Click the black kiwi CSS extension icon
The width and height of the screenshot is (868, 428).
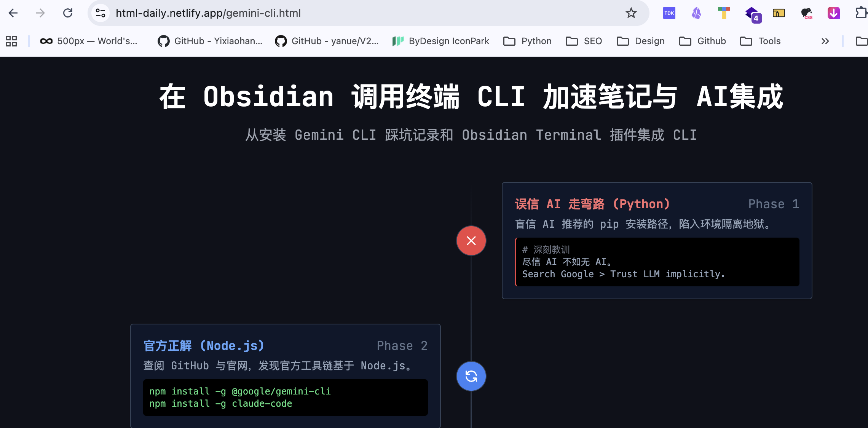pyautogui.click(x=806, y=13)
